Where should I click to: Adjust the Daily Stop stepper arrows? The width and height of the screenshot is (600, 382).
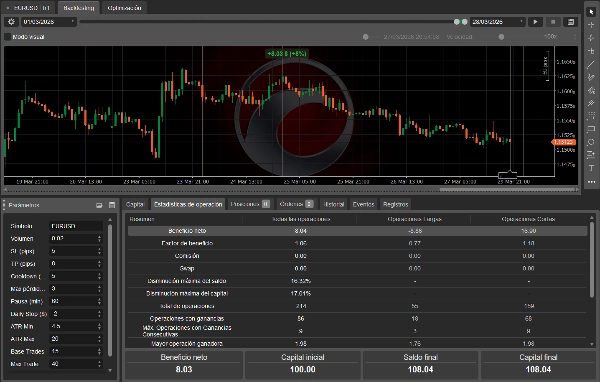pos(99,314)
